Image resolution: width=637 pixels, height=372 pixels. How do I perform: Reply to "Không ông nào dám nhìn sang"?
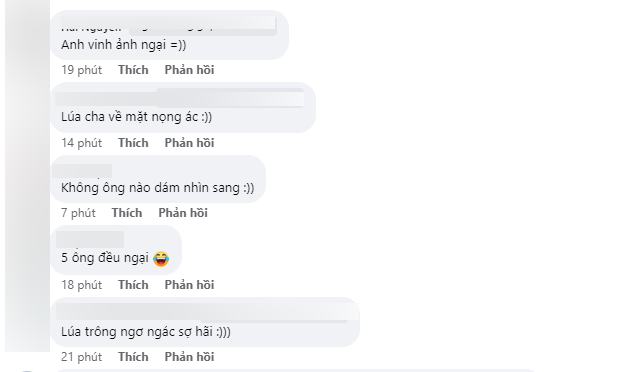point(183,213)
